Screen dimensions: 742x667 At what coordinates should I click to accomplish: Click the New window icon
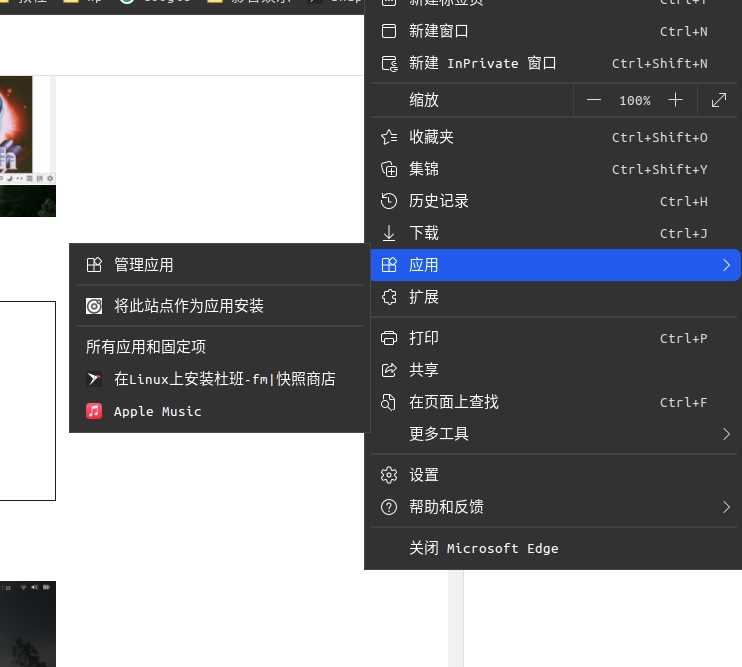tap(389, 31)
